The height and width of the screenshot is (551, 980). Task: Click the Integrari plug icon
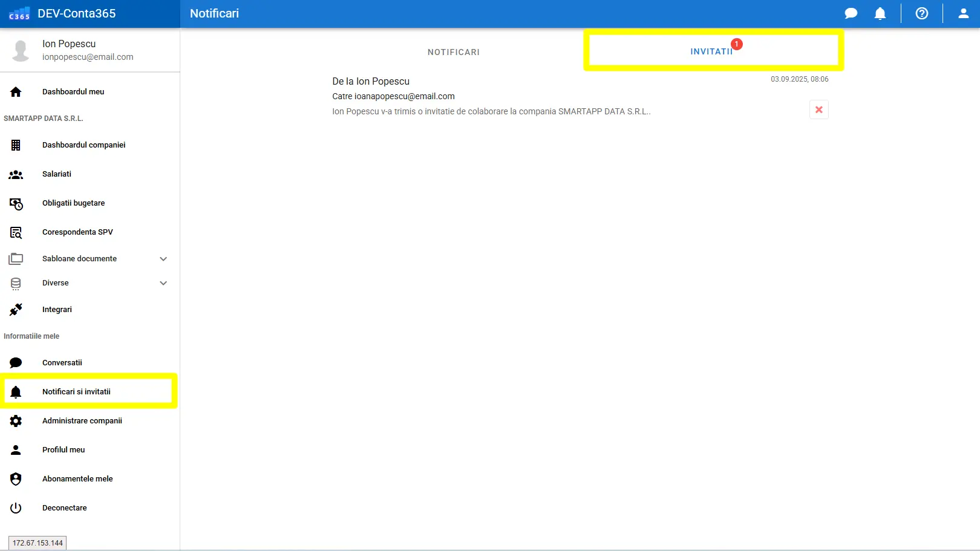point(16,310)
